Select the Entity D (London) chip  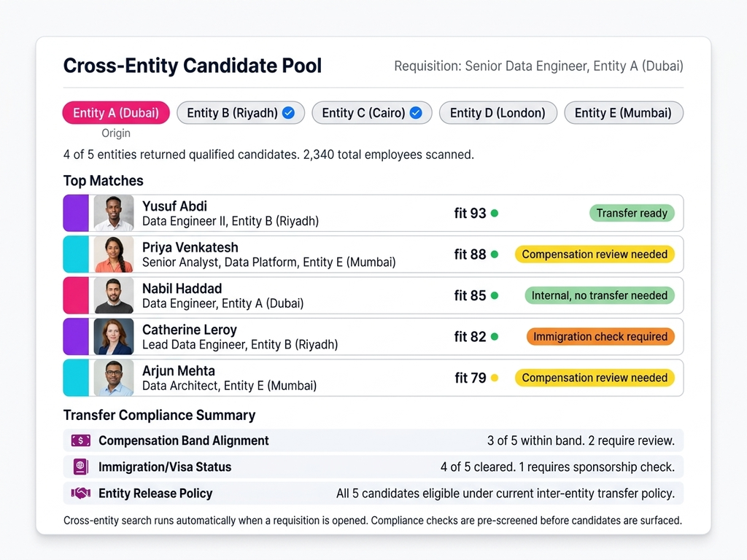pos(498,113)
